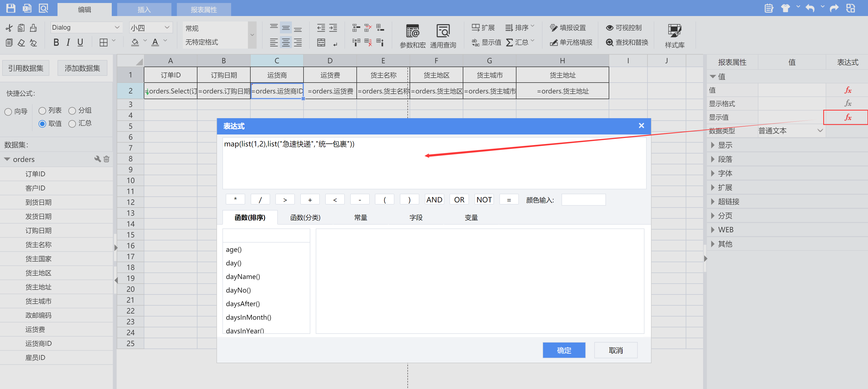Select the 列表 radio button
This screenshot has height=389, width=868.
point(43,111)
